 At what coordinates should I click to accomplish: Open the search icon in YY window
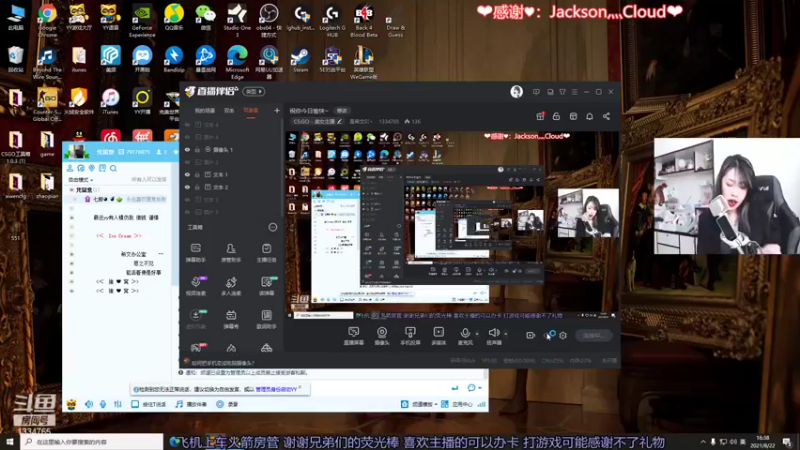113,168
